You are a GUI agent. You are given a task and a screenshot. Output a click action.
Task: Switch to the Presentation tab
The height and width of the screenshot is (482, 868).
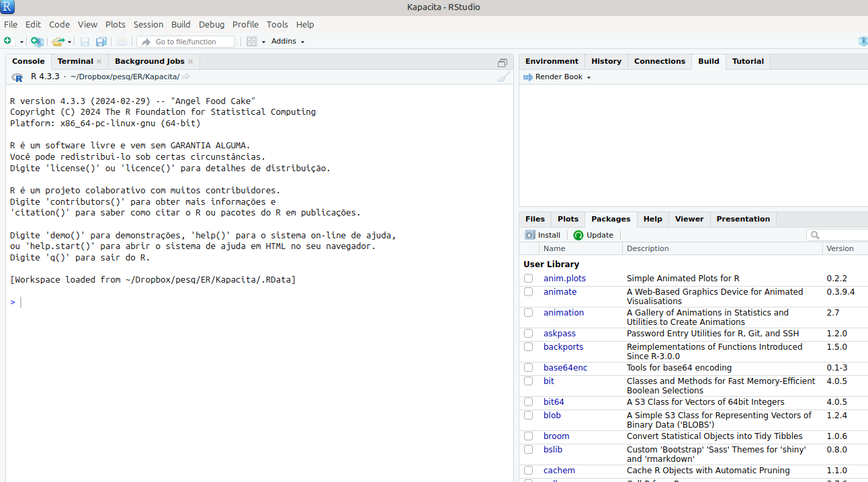(743, 219)
